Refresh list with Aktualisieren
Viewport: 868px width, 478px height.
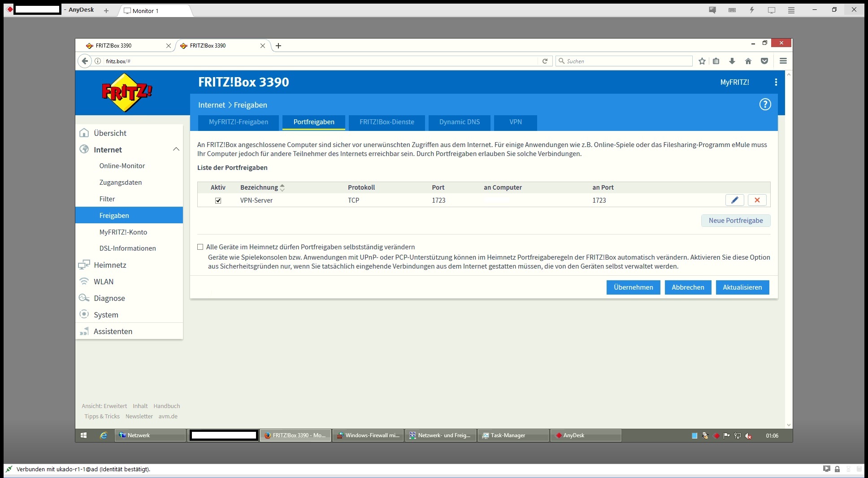coord(742,287)
